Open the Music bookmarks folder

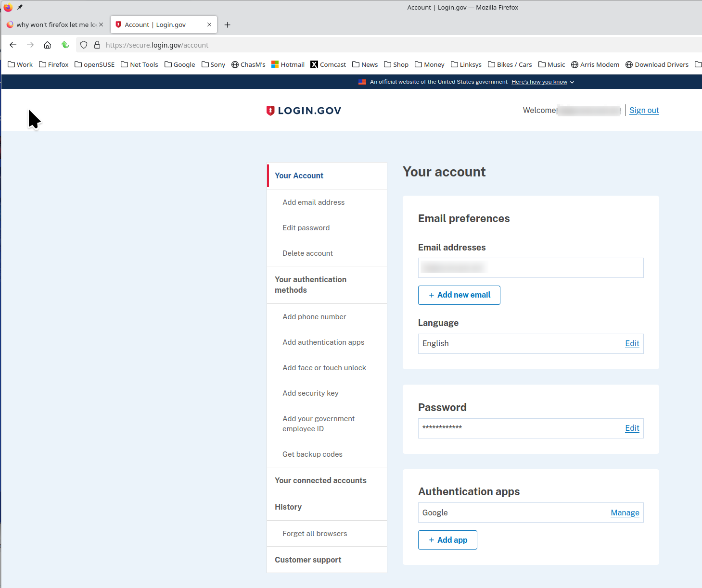552,64
